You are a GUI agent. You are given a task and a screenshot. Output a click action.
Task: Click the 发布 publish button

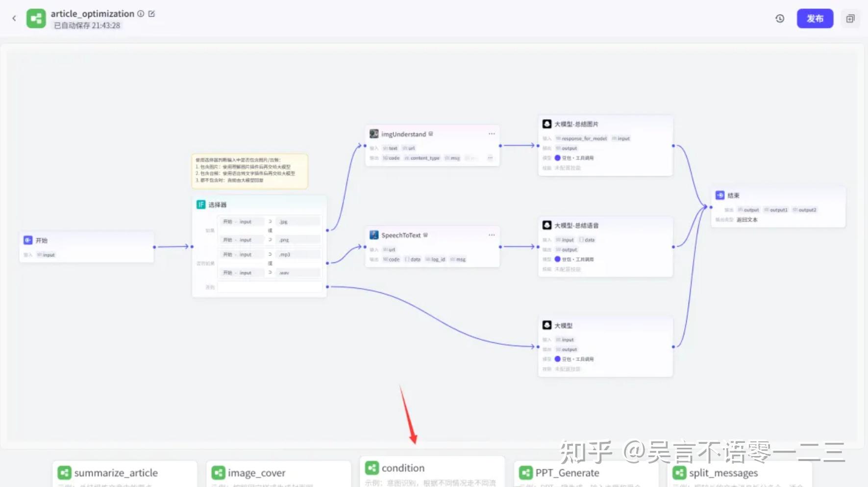(x=815, y=18)
